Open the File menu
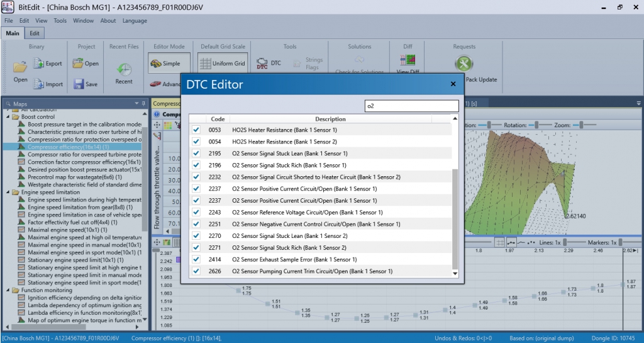 coord(8,21)
